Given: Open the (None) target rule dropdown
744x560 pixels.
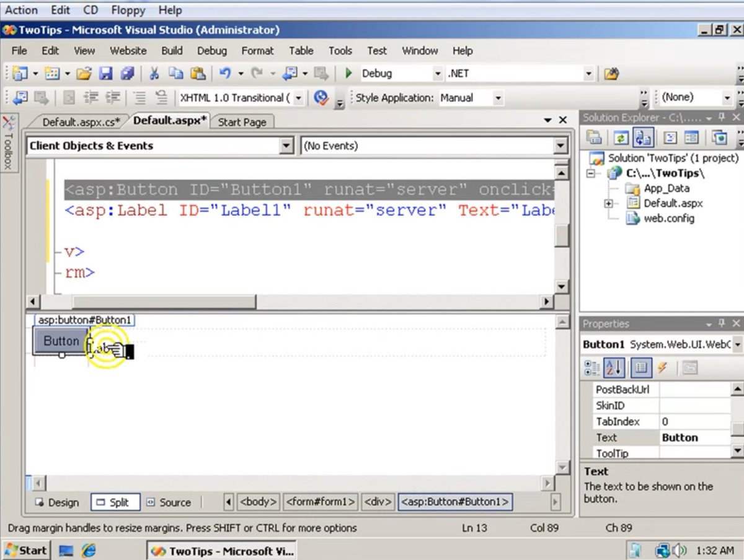Looking at the screenshot, I should pyautogui.click(x=727, y=98).
